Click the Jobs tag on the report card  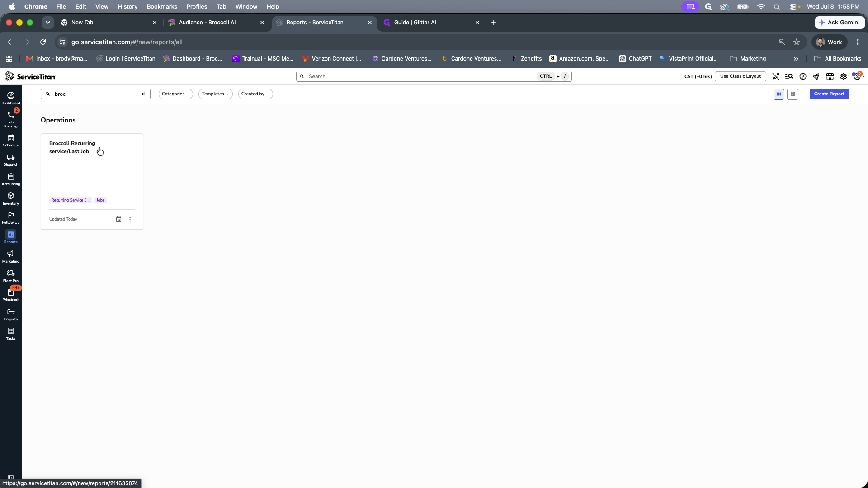(100, 200)
